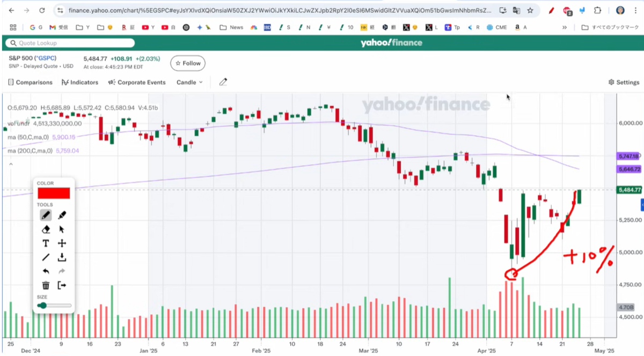The image size is (644, 356).
Task: Bookmark this page with star icon
Action: click(x=530, y=10)
